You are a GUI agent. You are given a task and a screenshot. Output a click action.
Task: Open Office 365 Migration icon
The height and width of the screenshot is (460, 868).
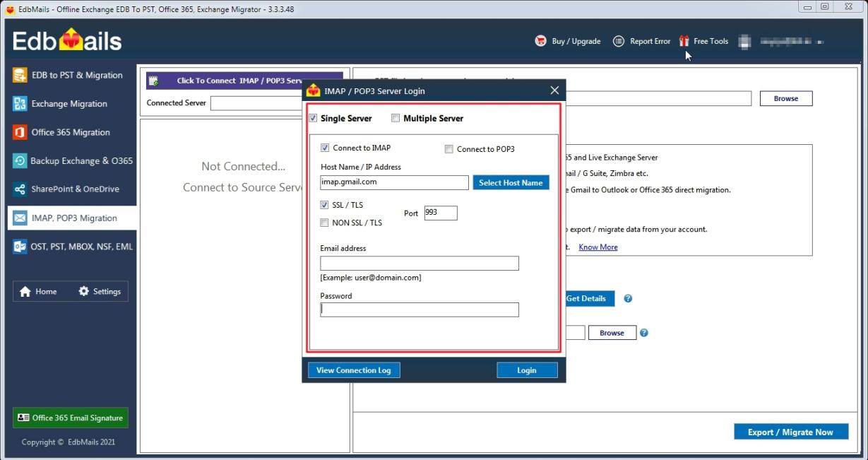point(20,132)
